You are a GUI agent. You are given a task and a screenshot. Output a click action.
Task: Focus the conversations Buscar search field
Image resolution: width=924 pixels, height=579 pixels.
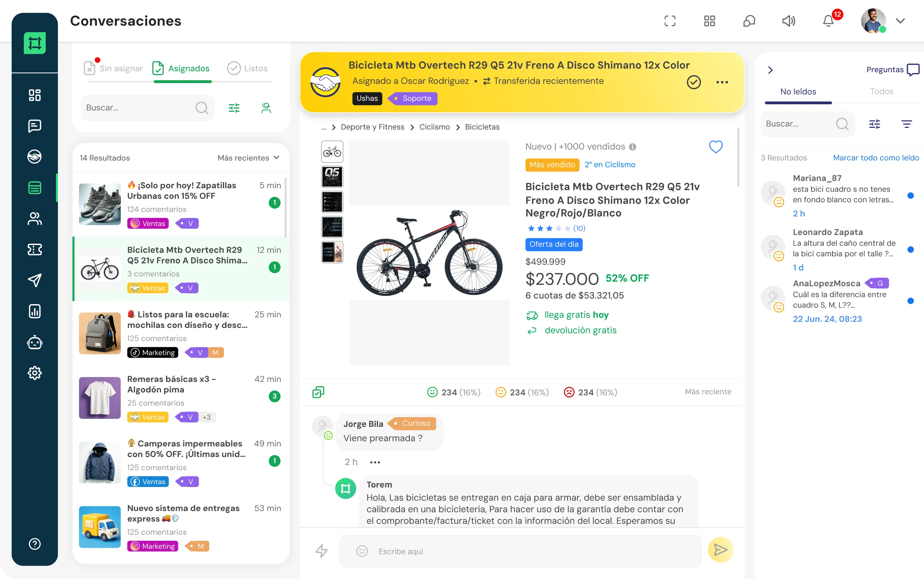point(148,108)
